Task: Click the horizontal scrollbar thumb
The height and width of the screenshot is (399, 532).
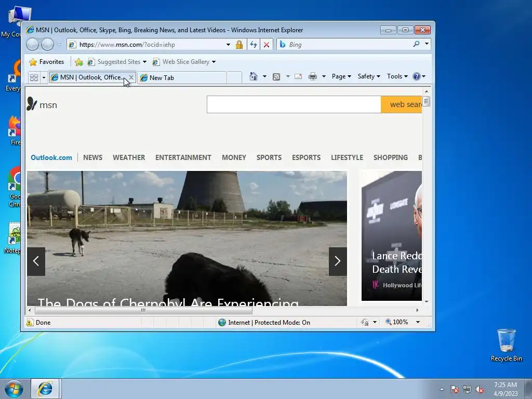Action: tap(143, 310)
